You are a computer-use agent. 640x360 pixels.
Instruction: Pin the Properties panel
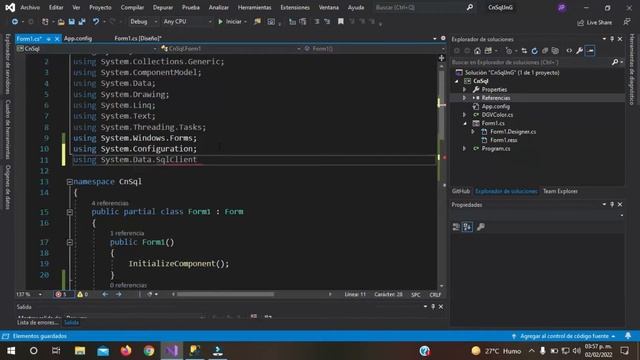612,204
